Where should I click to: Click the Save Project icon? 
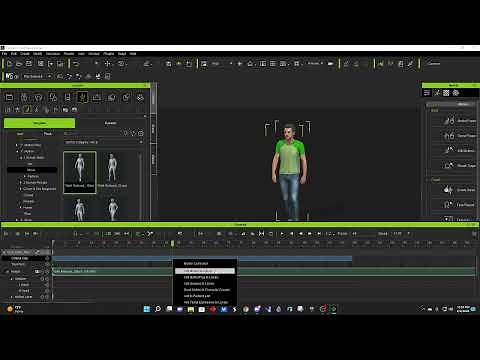point(29,63)
